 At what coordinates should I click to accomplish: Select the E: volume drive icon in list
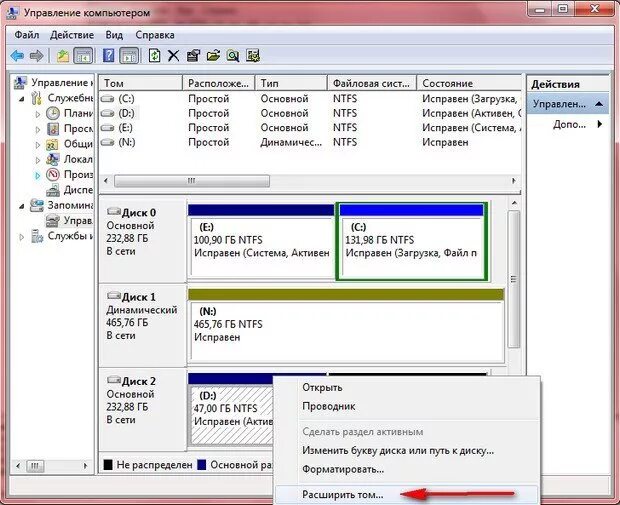108,128
